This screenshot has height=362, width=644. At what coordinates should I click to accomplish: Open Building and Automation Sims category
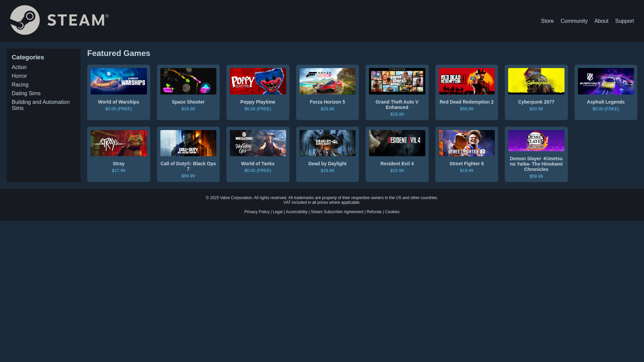click(x=41, y=105)
